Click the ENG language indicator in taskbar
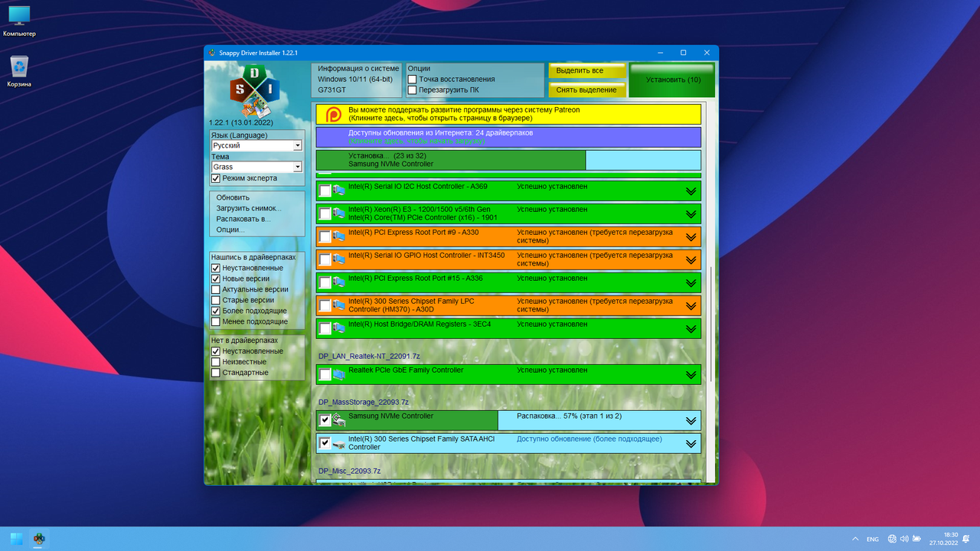The width and height of the screenshot is (980, 551). [873, 539]
